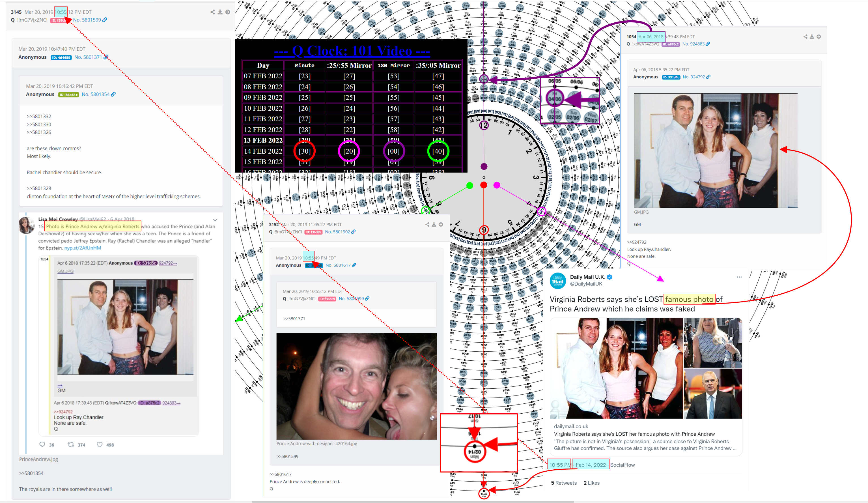Image resolution: width=868 pixels, height=503 pixels.
Task: Click the 2 Likes count
Action: point(591,483)
